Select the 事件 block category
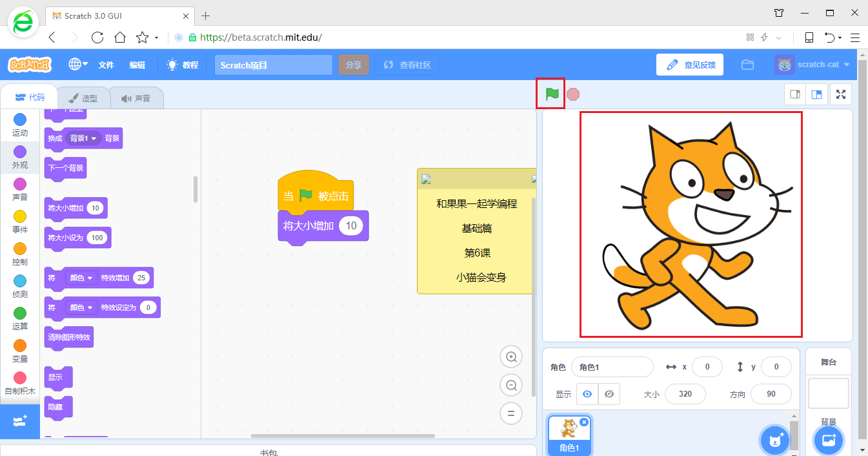Image resolution: width=868 pixels, height=456 pixels. pos(20,222)
